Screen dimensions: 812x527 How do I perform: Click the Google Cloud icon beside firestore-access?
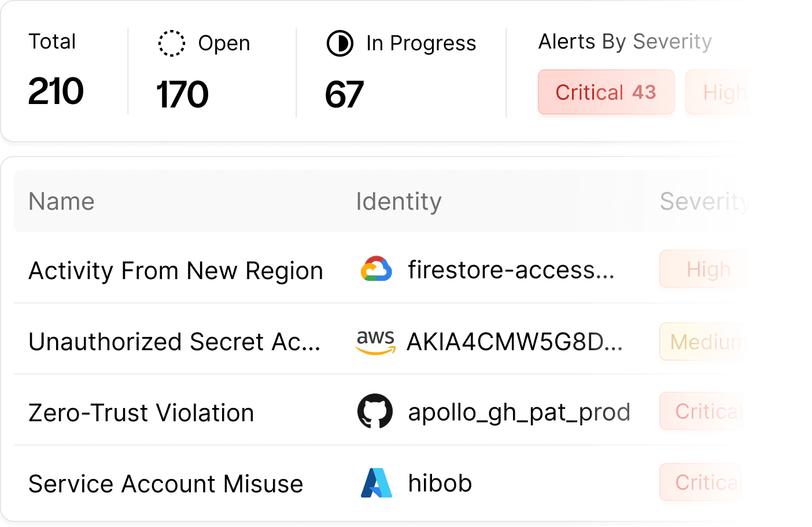point(376,269)
